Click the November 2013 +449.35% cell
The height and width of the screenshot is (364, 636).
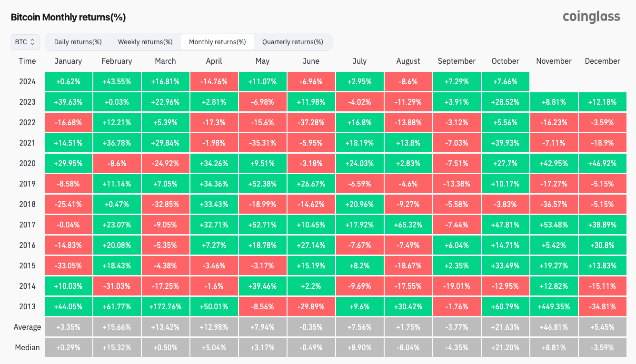tap(554, 306)
